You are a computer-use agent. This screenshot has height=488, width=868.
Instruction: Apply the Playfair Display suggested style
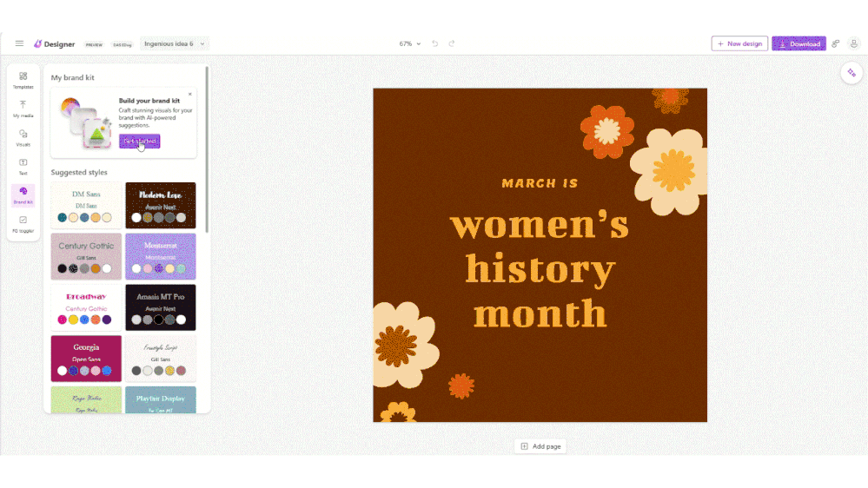pos(161,399)
